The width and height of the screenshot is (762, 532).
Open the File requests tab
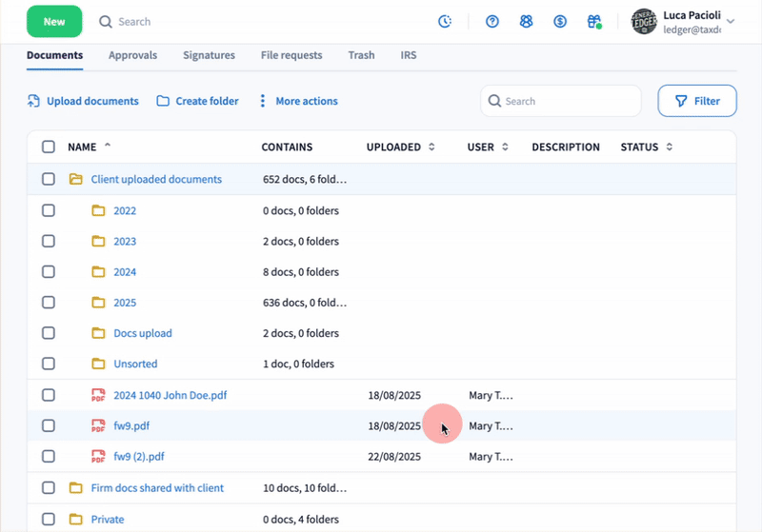pos(291,55)
